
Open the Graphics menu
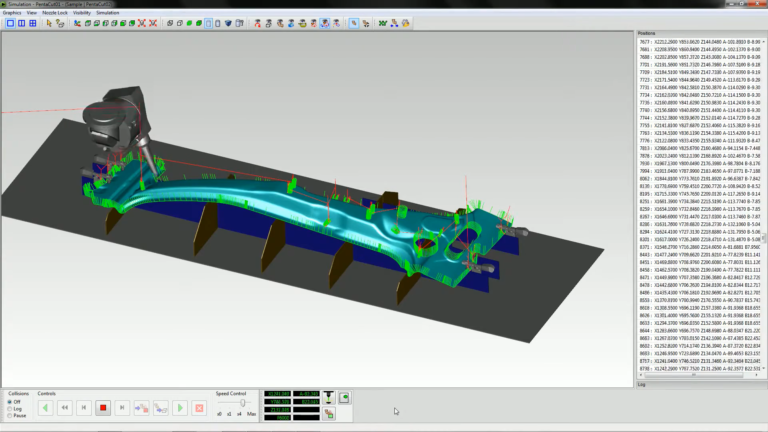[12, 13]
